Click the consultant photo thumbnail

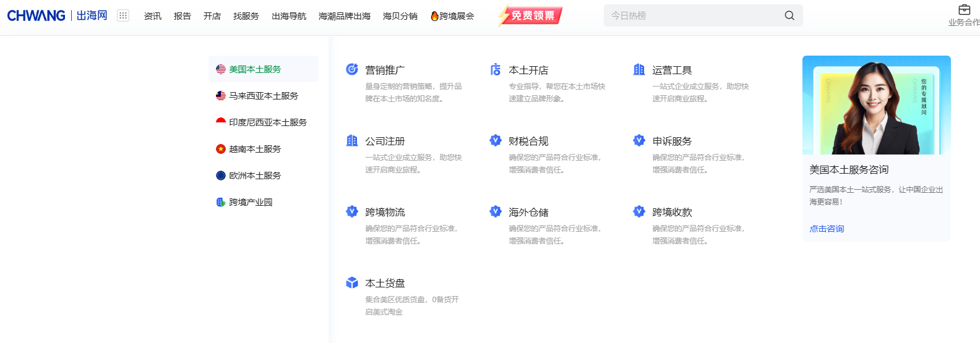pos(876,105)
